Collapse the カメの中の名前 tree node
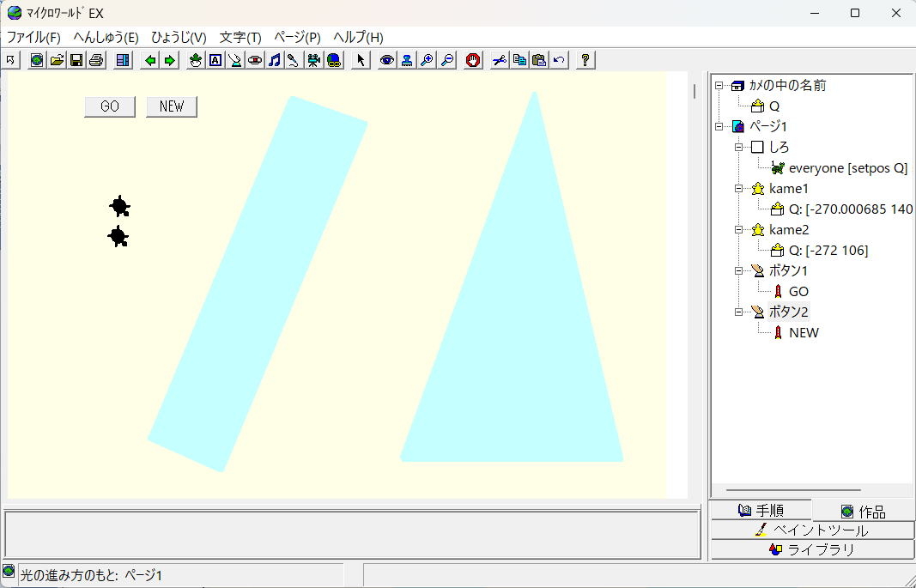The width and height of the screenshot is (916, 588). click(x=719, y=85)
